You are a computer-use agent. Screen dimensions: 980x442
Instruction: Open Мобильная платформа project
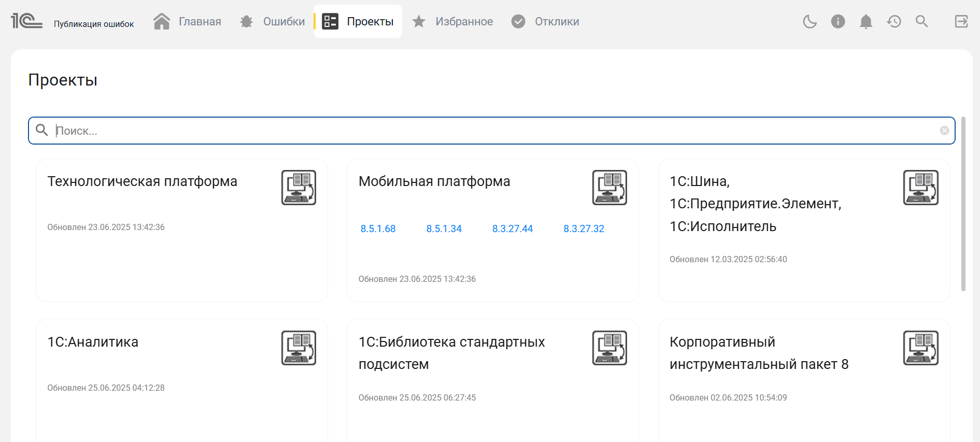click(x=434, y=181)
